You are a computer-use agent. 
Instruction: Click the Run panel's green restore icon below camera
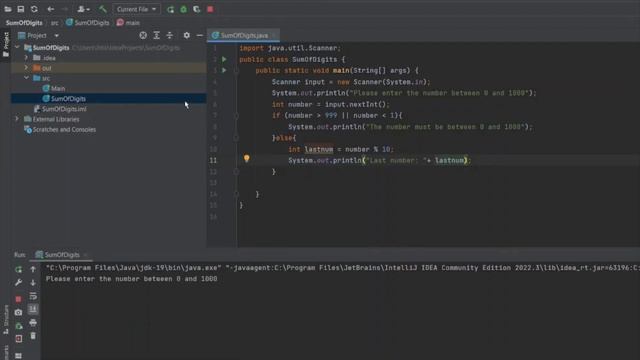pos(18,326)
